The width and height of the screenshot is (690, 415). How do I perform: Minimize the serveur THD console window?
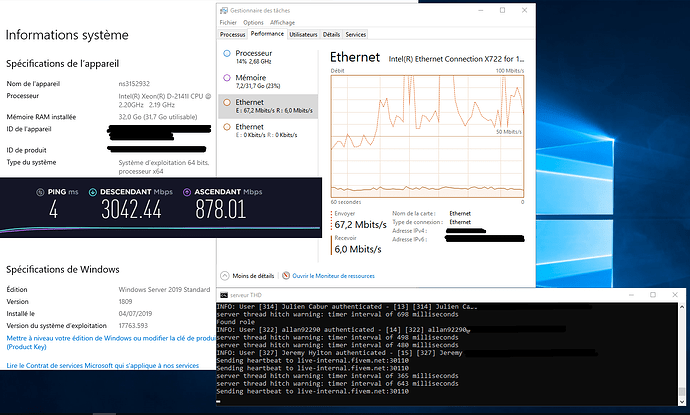click(x=631, y=295)
